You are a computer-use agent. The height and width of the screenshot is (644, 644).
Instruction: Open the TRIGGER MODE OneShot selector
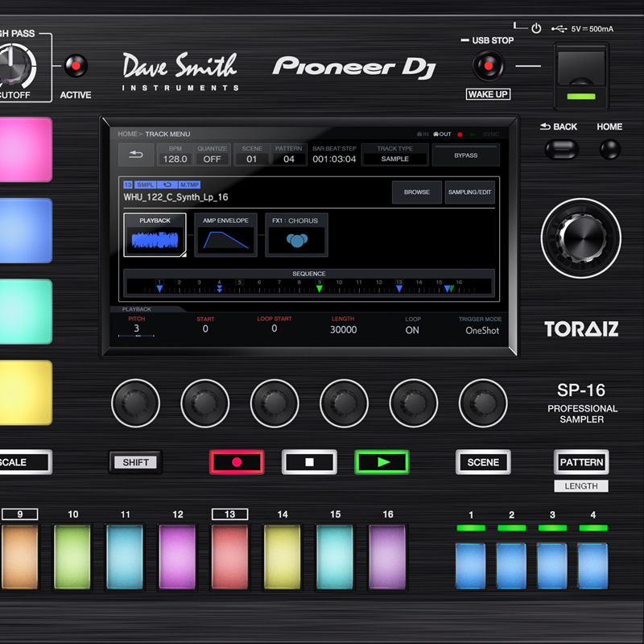tap(483, 329)
